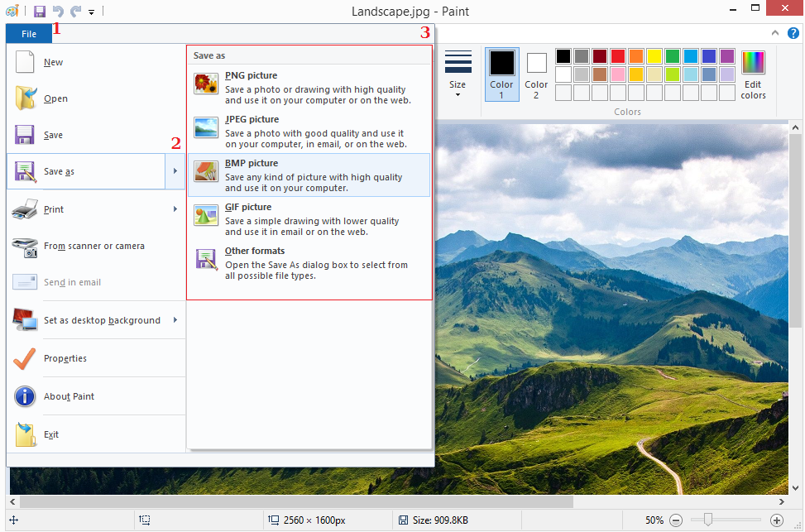
Task: Choose From scanner or camera
Action: (x=95, y=246)
